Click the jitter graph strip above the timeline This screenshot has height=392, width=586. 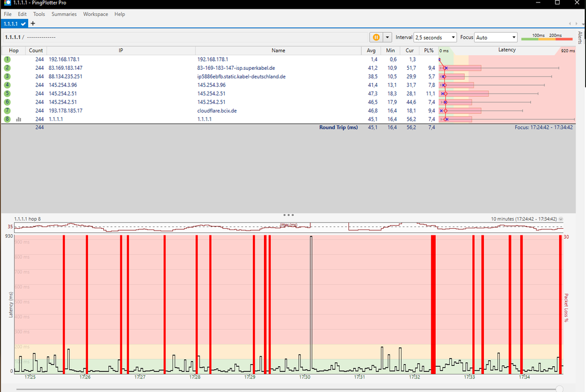(289, 227)
